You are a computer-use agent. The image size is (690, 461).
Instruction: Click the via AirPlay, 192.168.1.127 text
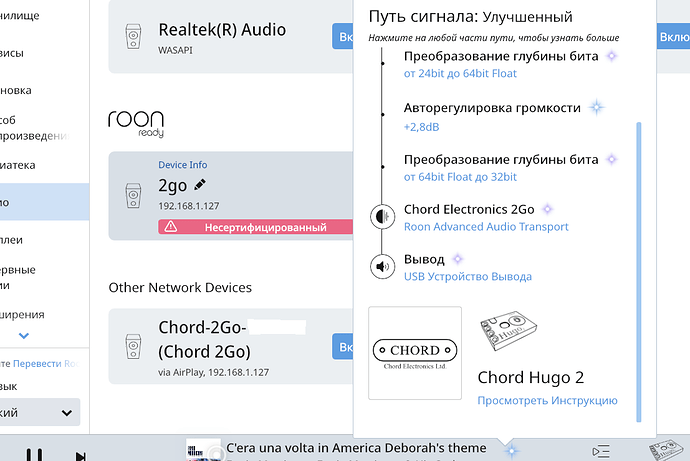pyautogui.click(x=213, y=372)
